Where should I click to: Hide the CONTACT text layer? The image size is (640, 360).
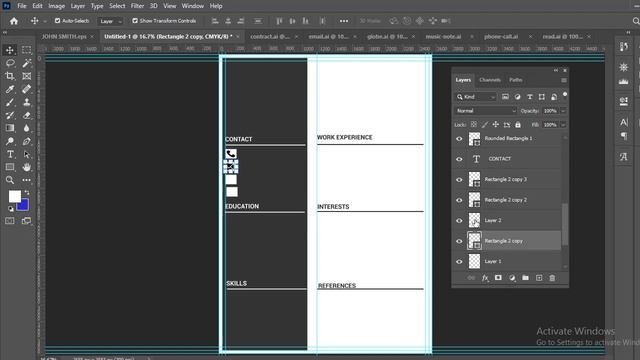tap(459, 159)
